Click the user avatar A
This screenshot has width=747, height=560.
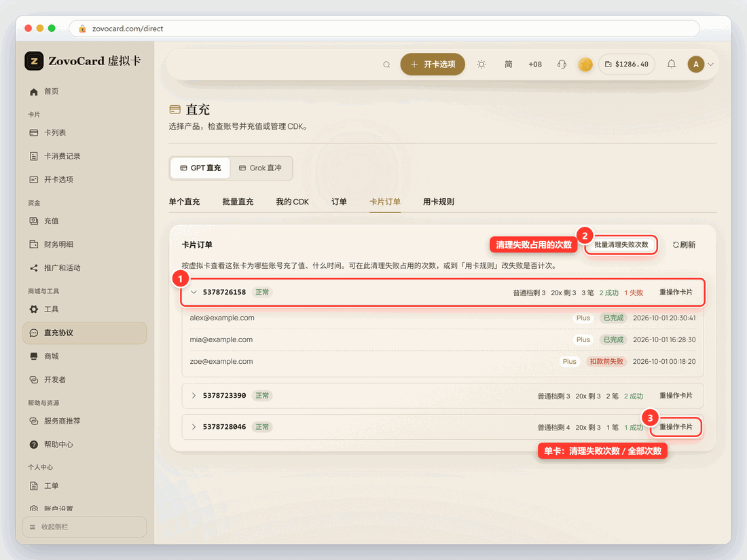tap(695, 64)
